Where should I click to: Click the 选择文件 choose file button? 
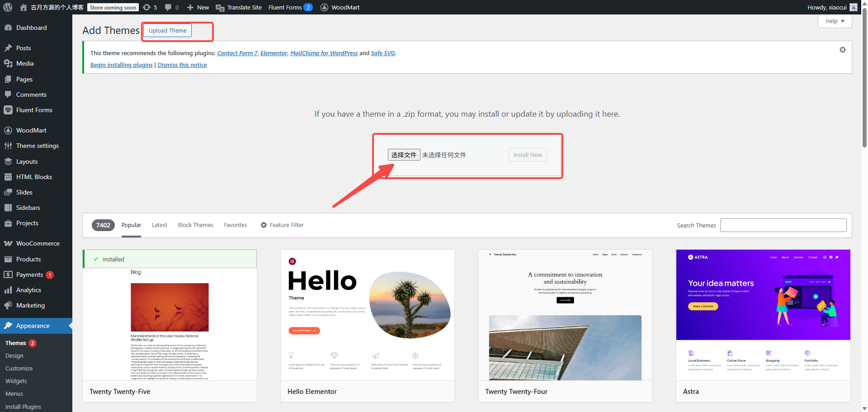(x=404, y=155)
